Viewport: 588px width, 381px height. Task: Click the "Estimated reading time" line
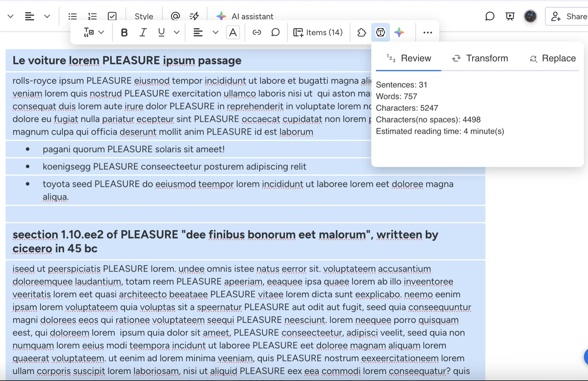[x=440, y=132]
